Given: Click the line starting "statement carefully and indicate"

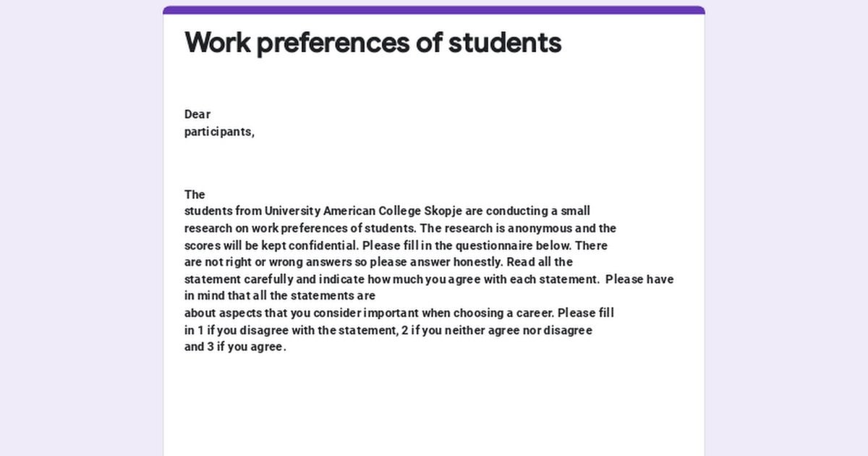Looking at the screenshot, I should coord(429,279).
